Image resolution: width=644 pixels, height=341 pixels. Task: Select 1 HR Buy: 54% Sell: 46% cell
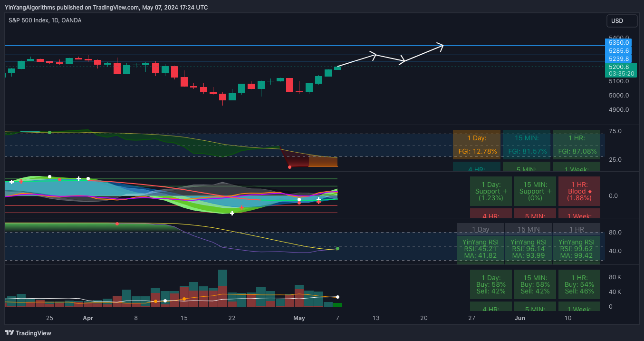[579, 284]
